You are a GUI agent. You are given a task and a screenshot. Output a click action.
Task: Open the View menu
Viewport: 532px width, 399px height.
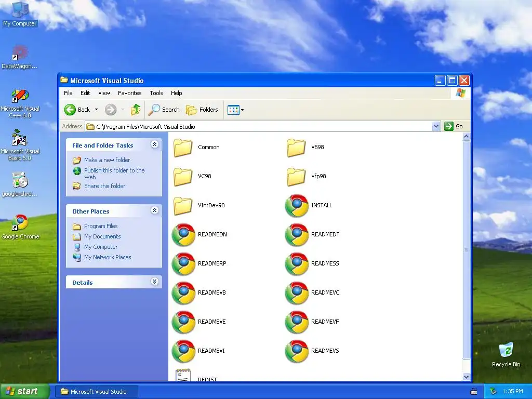[x=104, y=93]
